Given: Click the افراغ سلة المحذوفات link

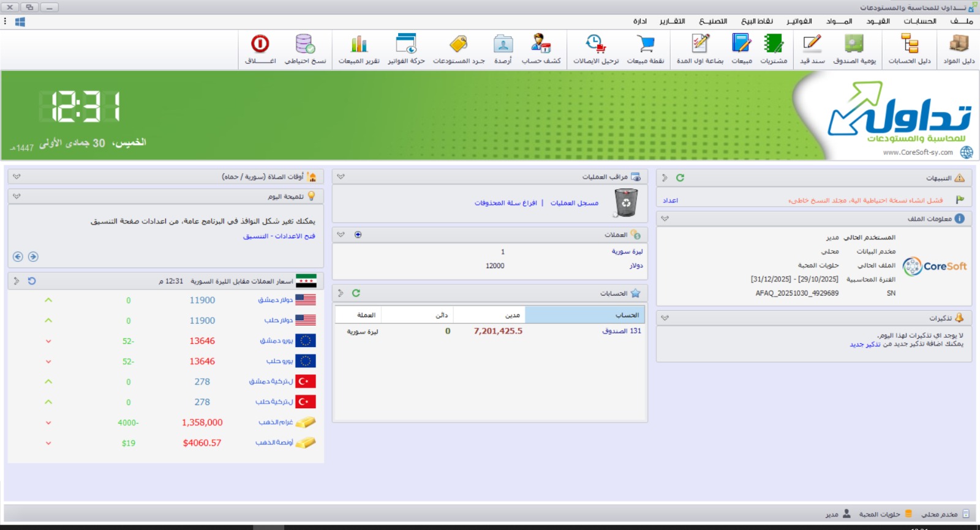Looking at the screenshot, I should click(x=505, y=203).
